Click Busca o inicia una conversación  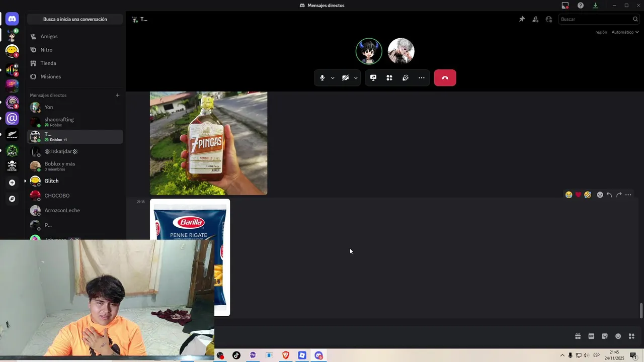tap(75, 19)
